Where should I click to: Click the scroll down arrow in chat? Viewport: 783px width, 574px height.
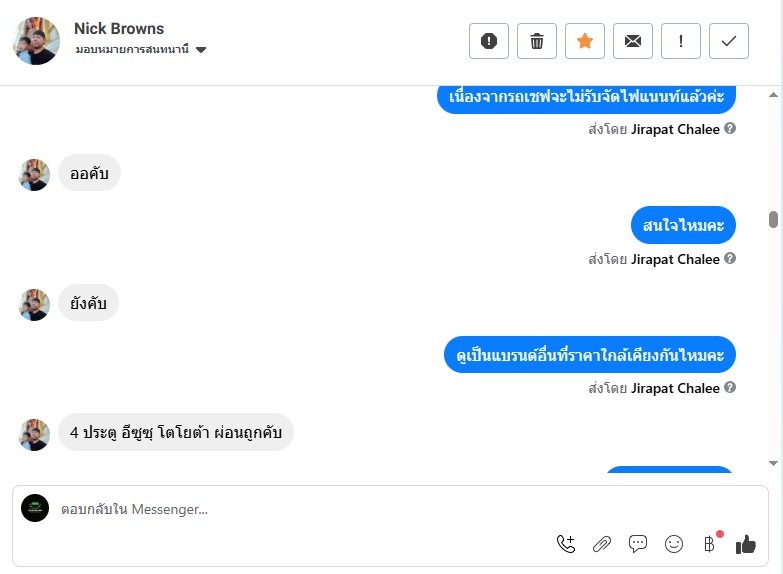point(773,463)
